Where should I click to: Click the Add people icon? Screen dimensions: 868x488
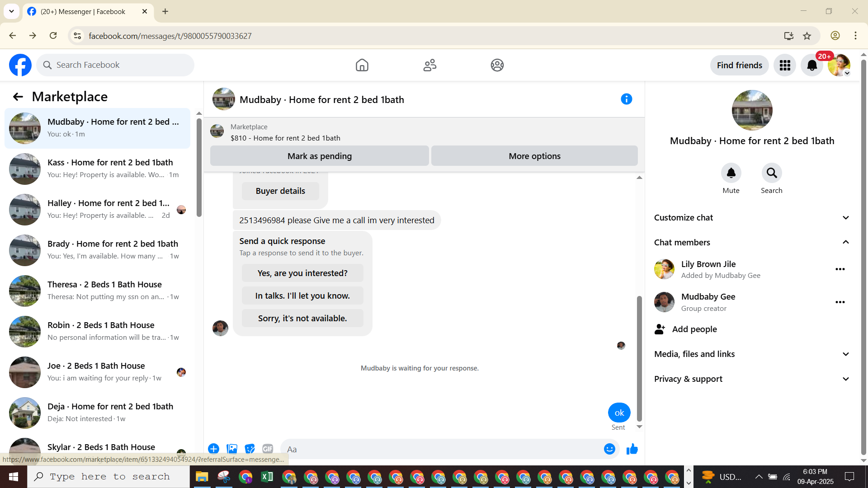click(660, 329)
